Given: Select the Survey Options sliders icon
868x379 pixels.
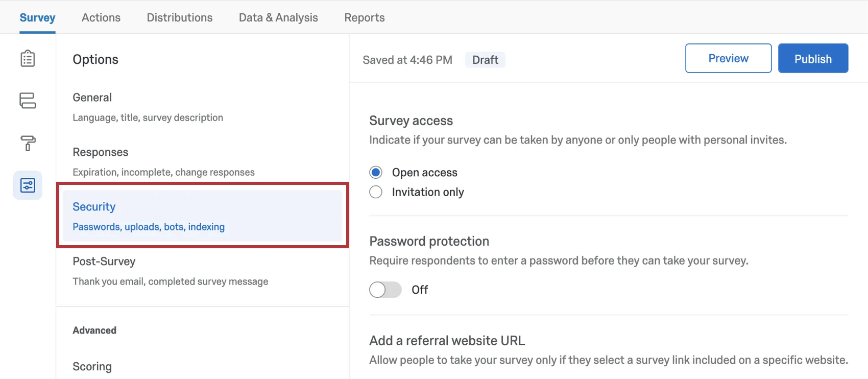Looking at the screenshot, I should pyautogui.click(x=28, y=185).
